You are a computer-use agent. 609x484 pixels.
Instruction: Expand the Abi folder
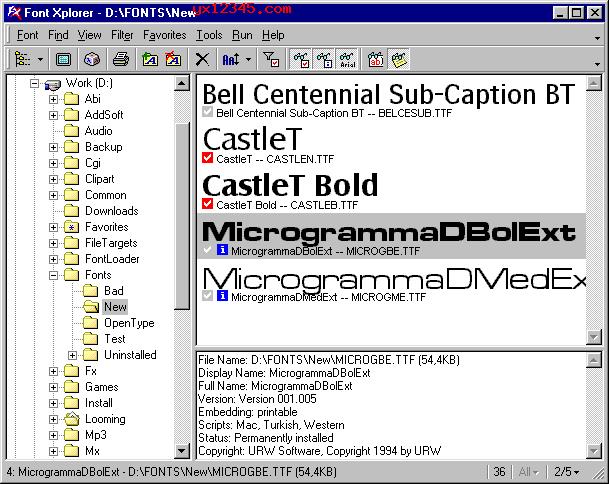[54, 99]
